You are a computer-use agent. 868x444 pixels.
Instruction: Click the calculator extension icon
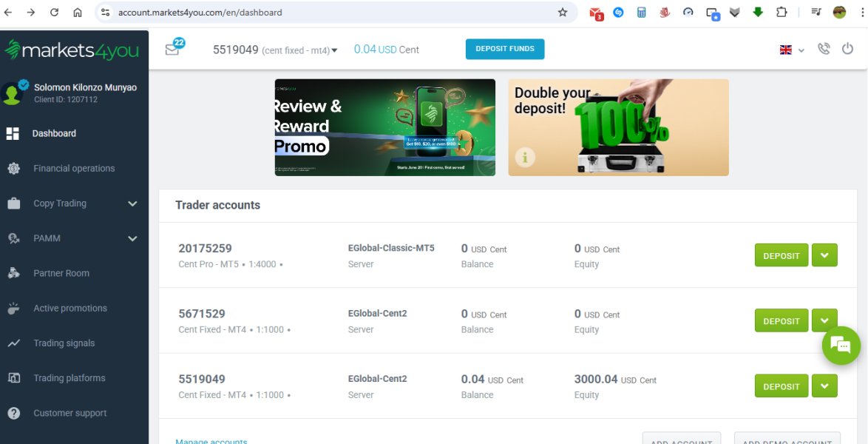[x=642, y=12]
